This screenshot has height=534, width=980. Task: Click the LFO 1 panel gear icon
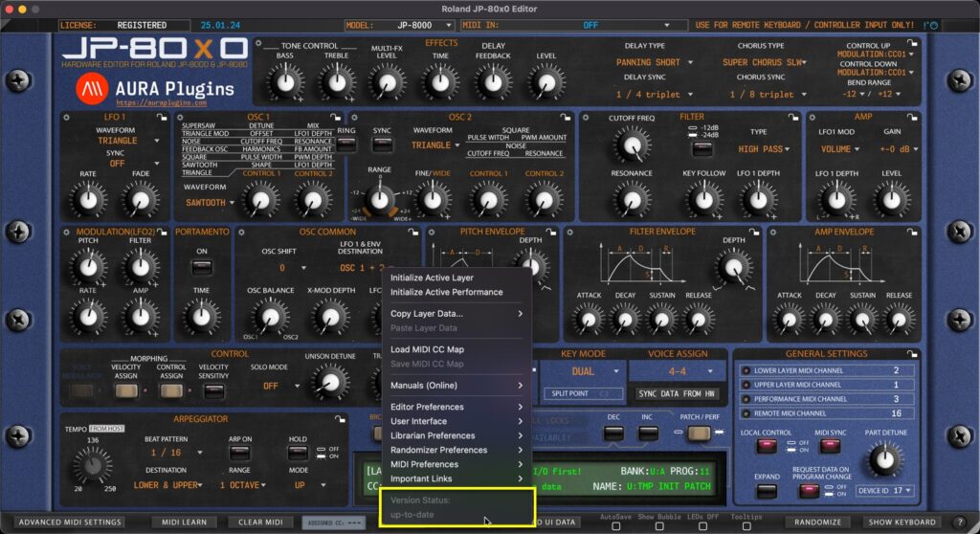[x=67, y=117]
